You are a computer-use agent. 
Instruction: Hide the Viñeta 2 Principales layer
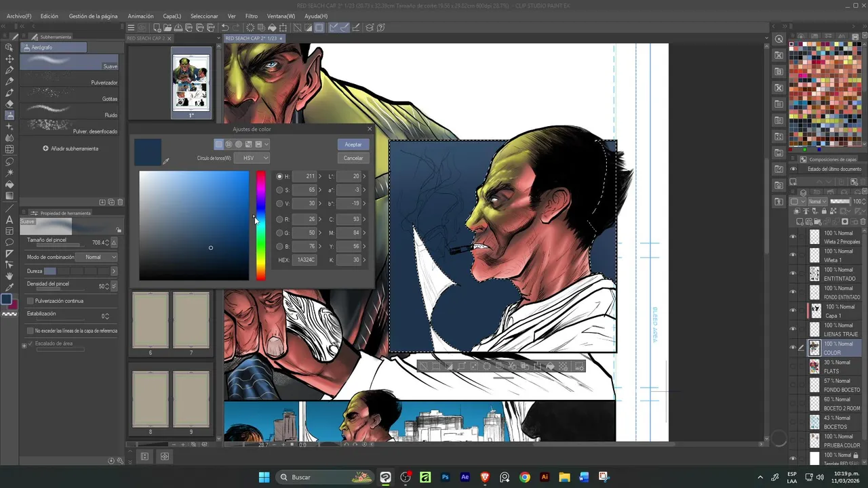click(793, 237)
